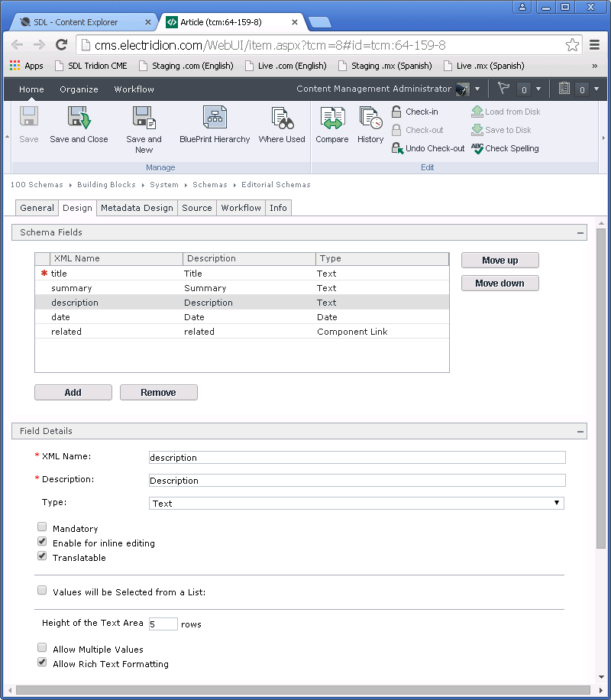Open the Compare tool

pos(331,118)
